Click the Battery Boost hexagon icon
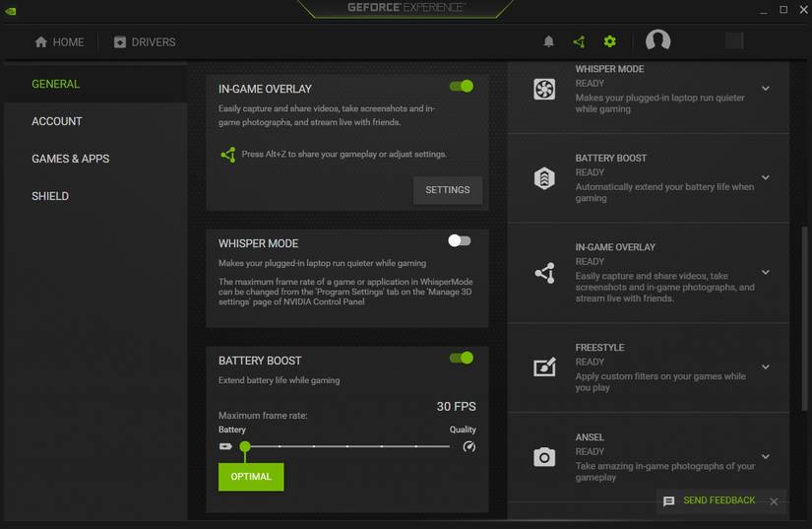 tap(544, 178)
